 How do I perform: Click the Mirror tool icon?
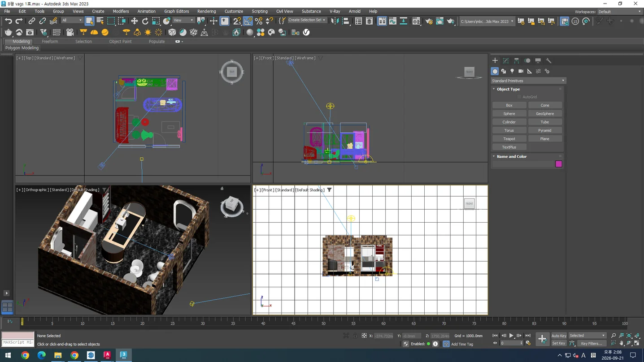tap(335, 21)
